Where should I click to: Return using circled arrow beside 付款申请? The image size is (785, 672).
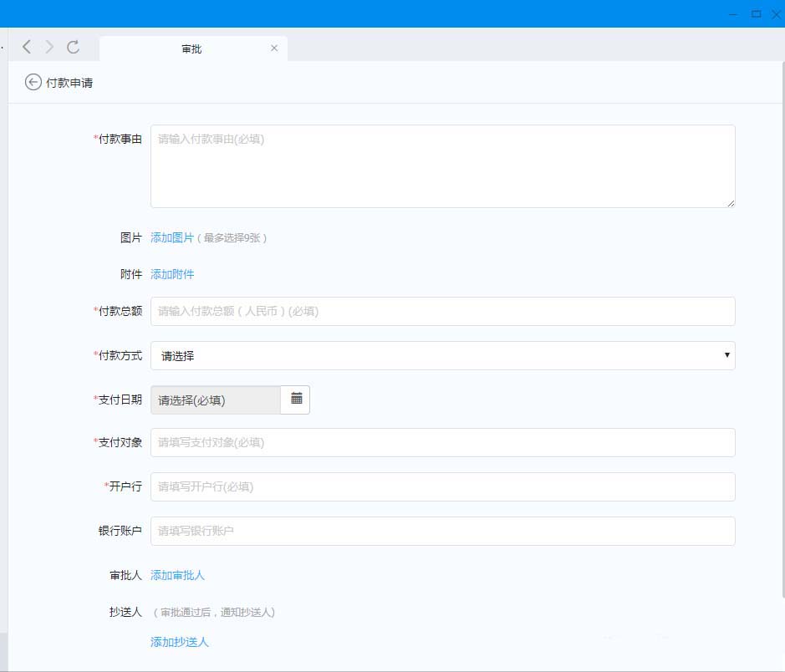click(33, 82)
